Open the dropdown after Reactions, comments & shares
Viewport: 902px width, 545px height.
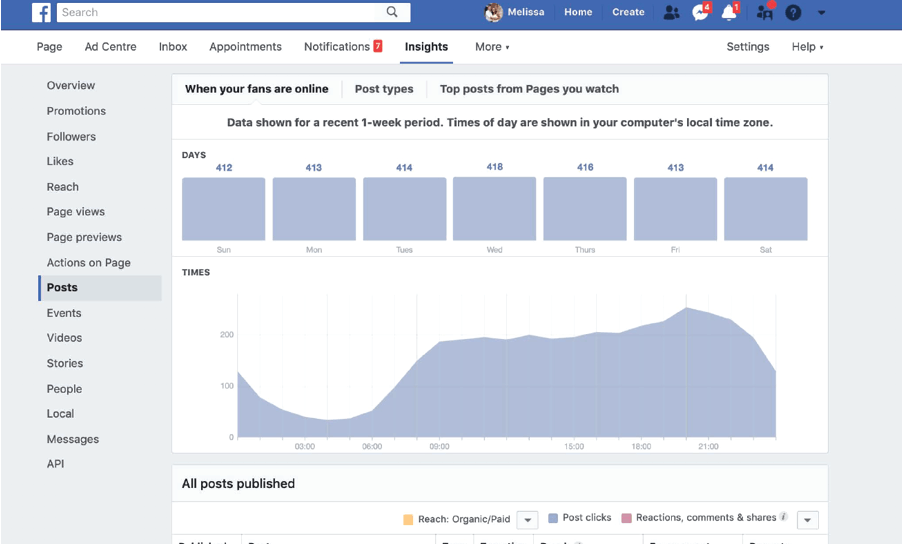tap(808, 519)
